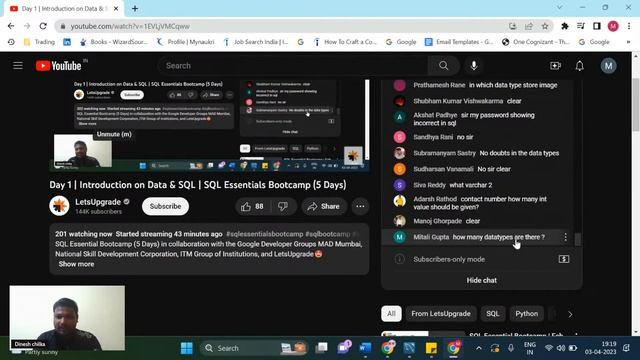Open the #sqlbootcamp hashtag link
Image resolution: width=640 pixels, height=360 pixels.
pyautogui.click(x=328, y=234)
